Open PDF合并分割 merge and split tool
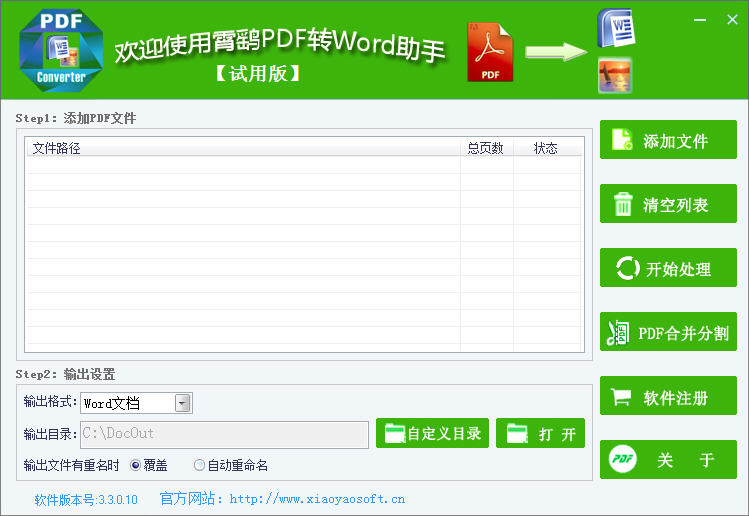749x516 pixels. (x=668, y=332)
